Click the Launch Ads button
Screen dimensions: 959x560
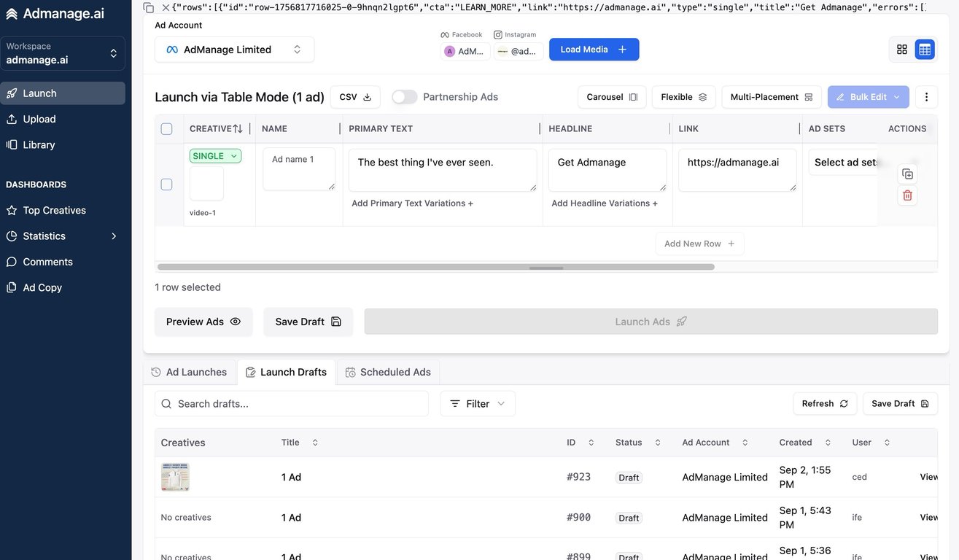point(651,322)
